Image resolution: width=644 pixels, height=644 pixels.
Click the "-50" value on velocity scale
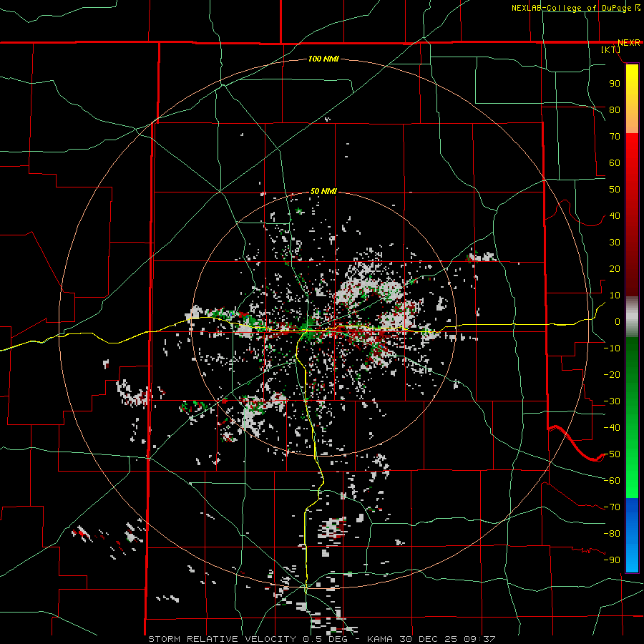point(612,454)
